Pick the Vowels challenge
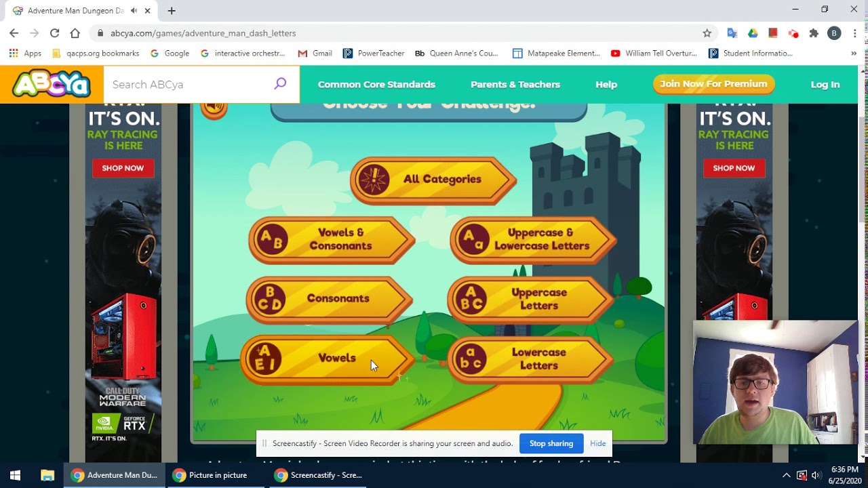Viewport: 868px width, 488px height. pos(327,359)
